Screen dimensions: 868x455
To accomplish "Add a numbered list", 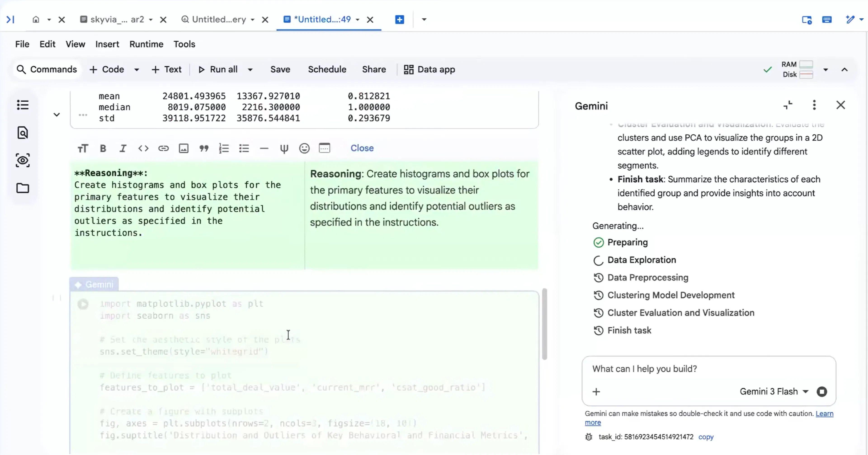I will [224, 148].
